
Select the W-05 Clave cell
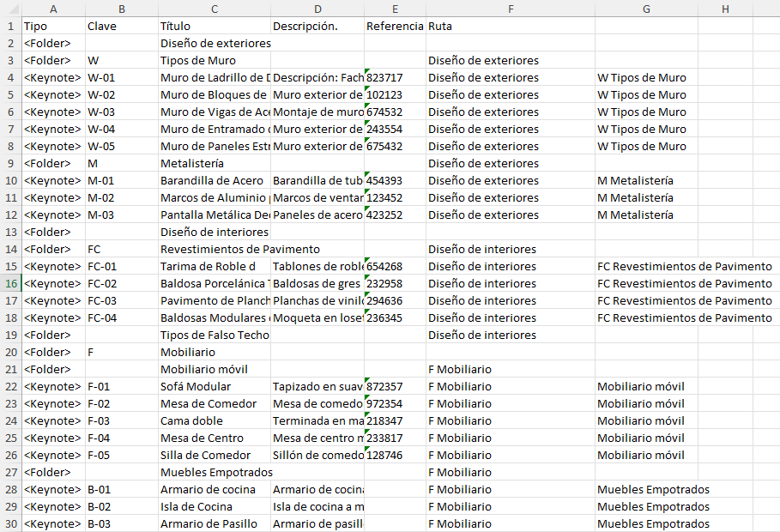(x=121, y=146)
